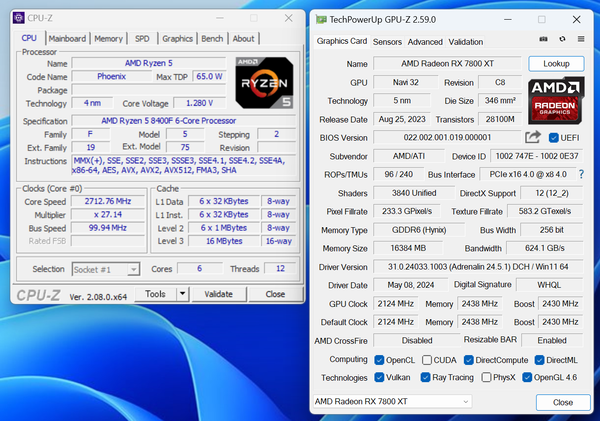Click the Threads value 12
This screenshot has height=421, width=600.
point(280,269)
